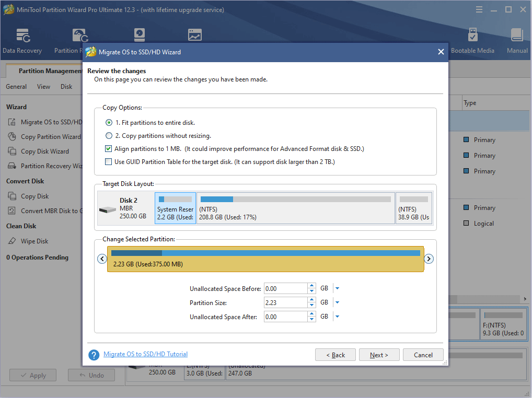Click Migrate OS to SSD/HD sidebar label
Viewport: 532px width, 398px height.
point(52,122)
